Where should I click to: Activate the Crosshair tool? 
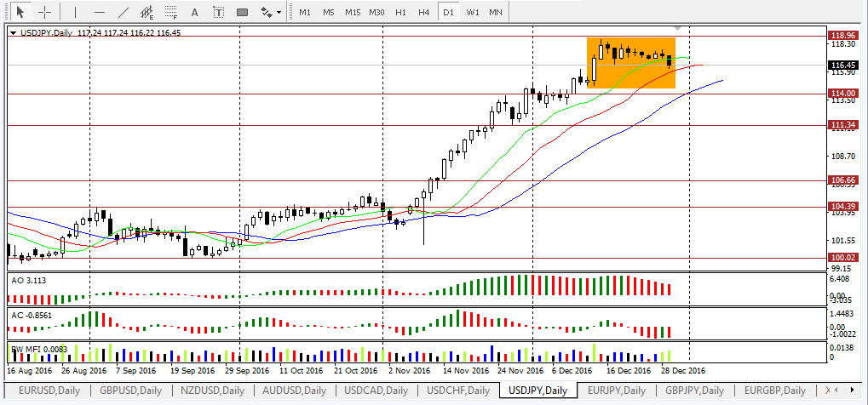click(45, 11)
